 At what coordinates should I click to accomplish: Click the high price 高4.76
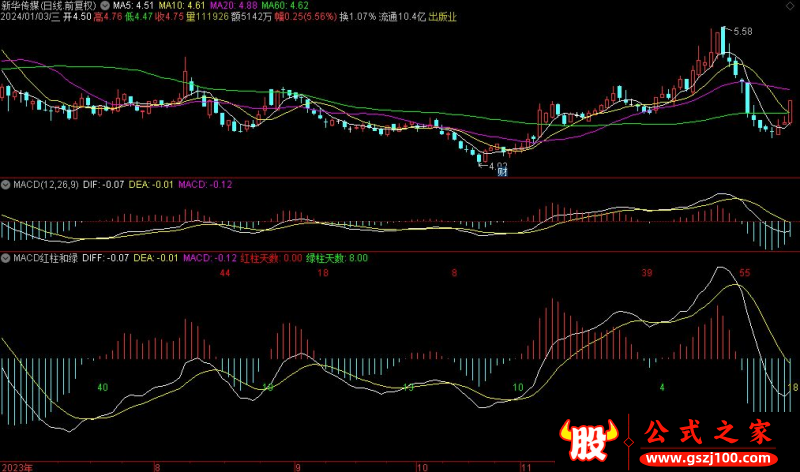coord(108,17)
